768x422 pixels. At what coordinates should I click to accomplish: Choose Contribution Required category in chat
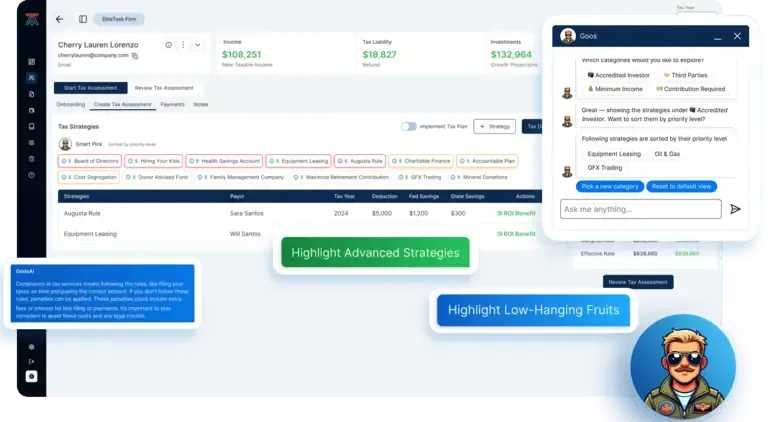coord(691,89)
